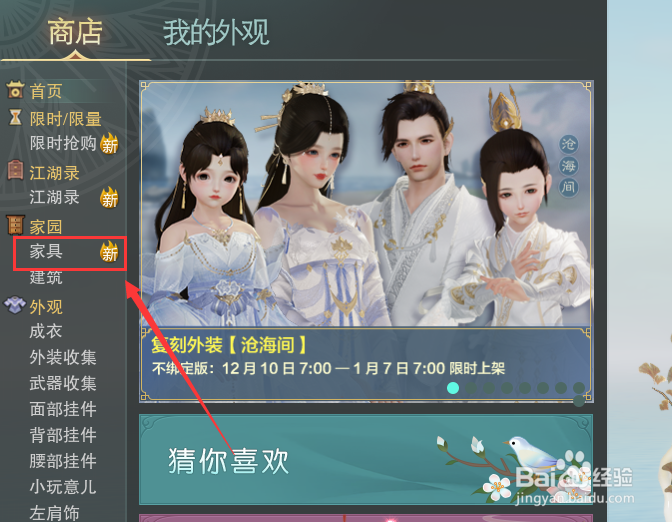
Task: Collapse the 家园 category heading
Action: [46, 227]
